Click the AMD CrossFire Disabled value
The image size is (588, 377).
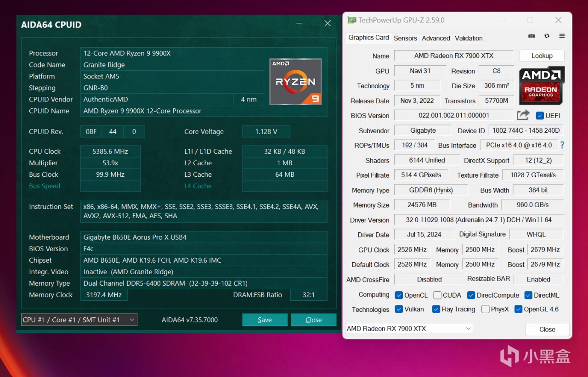click(x=429, y=279)
